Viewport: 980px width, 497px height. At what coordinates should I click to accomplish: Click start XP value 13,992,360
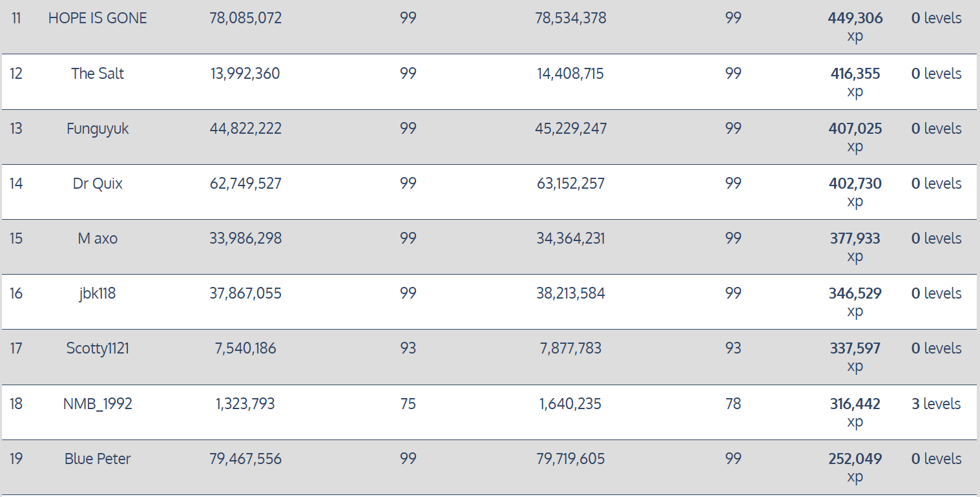pos(245,74)
